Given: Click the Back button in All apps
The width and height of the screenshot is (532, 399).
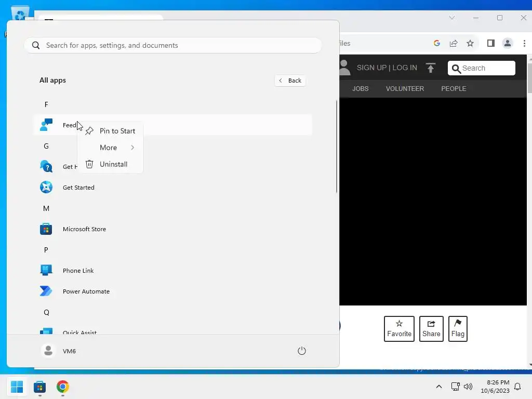Looking at the screenshot, I should click(290, 81).
